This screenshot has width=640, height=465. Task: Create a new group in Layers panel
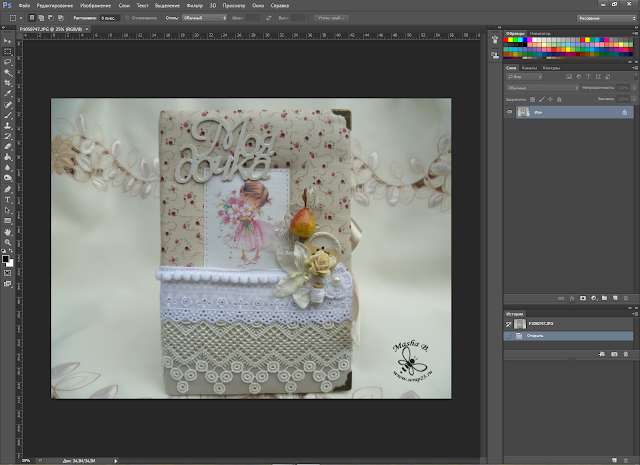pyautogui.click(x=604, y=298)
